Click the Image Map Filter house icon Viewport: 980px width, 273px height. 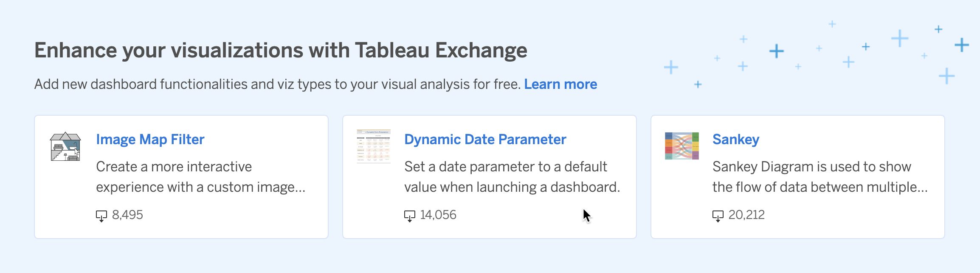click(x=65, y=146)
